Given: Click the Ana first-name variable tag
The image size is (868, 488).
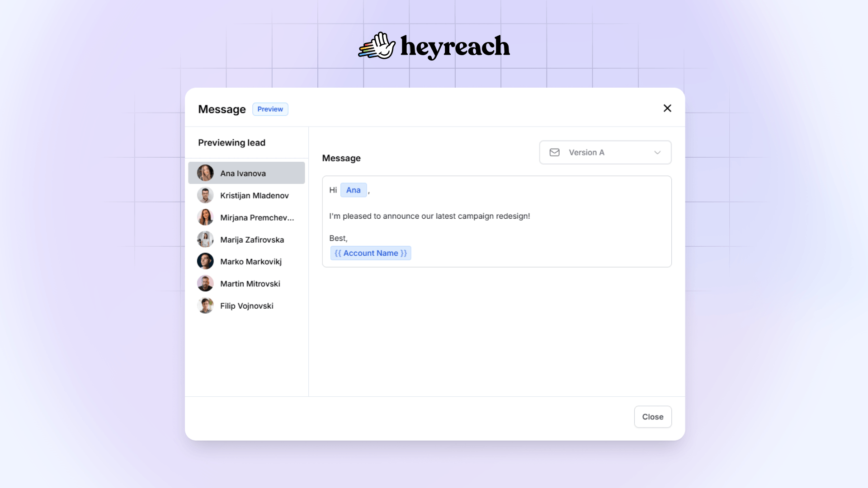Looking at the screenshot, I should [354, 190].
